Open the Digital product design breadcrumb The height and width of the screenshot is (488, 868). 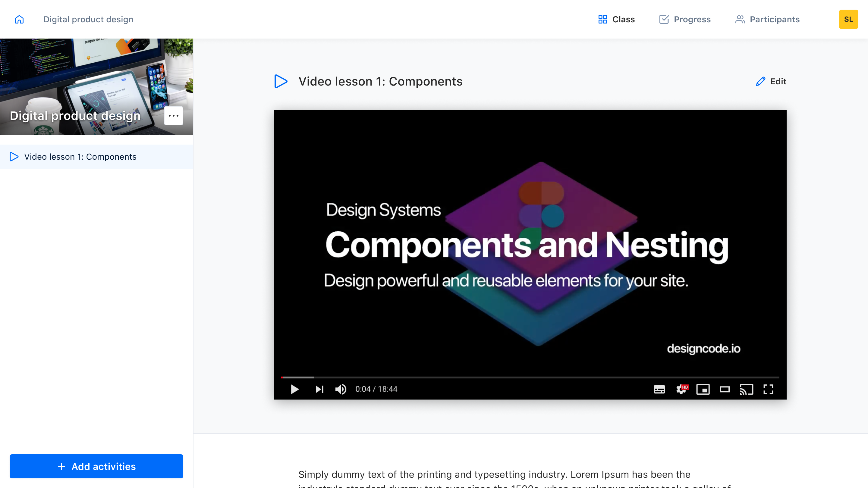pos(88,19)
